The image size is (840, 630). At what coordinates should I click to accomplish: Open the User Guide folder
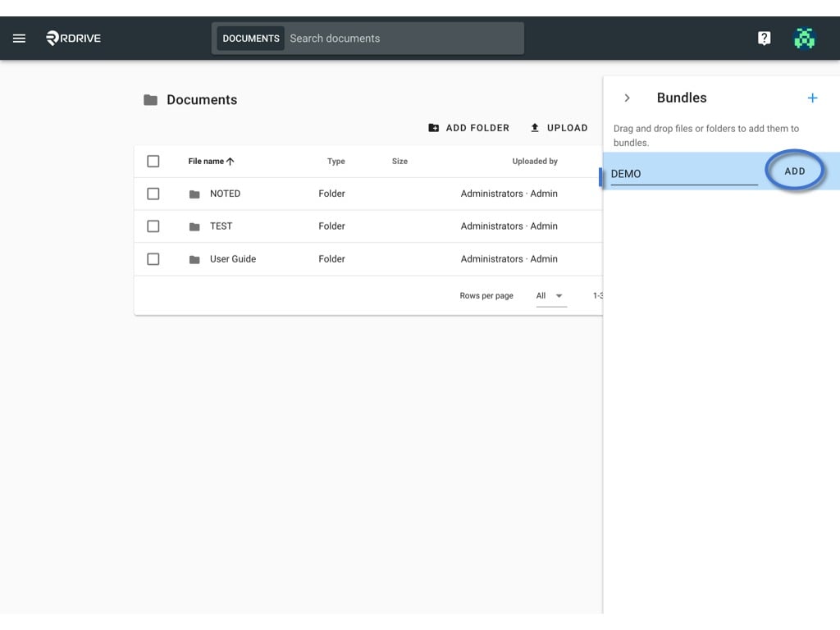click(x=233, y=258)
